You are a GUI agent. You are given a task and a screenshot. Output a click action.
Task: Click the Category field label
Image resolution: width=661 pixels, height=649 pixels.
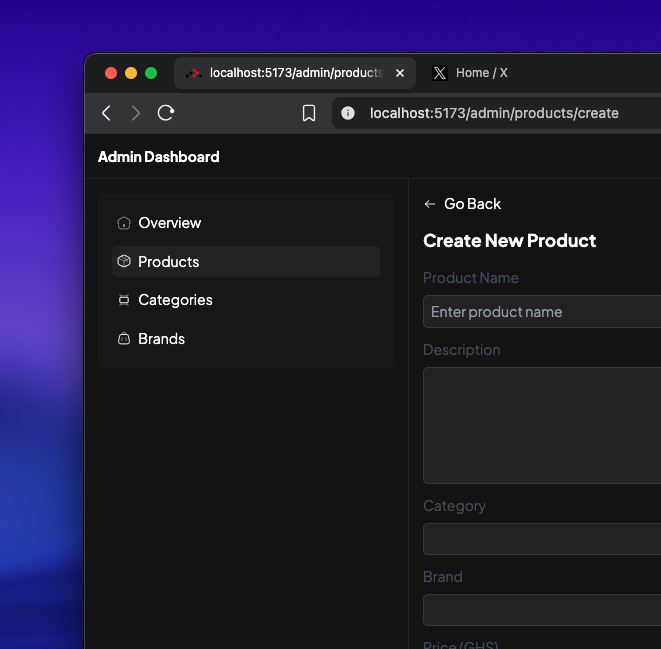tap(454, 506)
